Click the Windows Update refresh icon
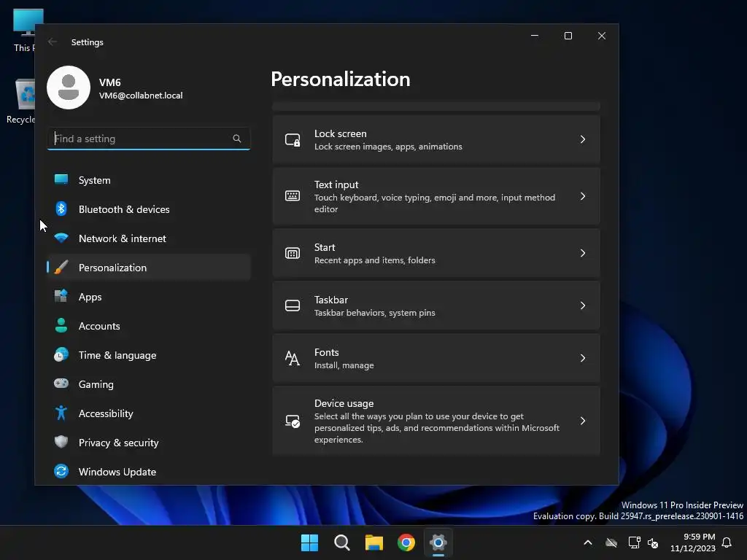This screenshot has height=560, width=747. coord(61,471)
